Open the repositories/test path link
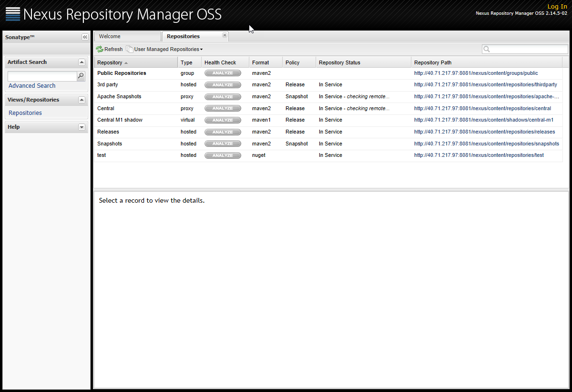572x392 pixels. [479, 155]
